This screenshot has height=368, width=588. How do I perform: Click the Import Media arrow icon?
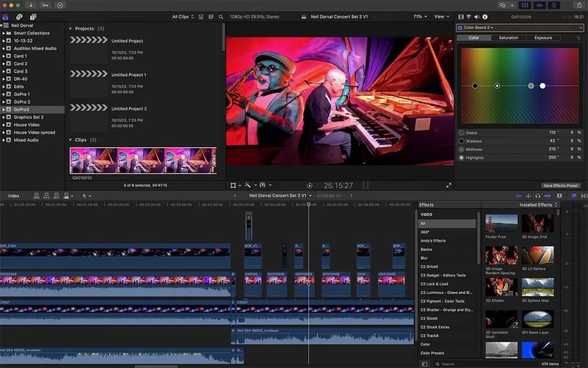click(31, 5)
